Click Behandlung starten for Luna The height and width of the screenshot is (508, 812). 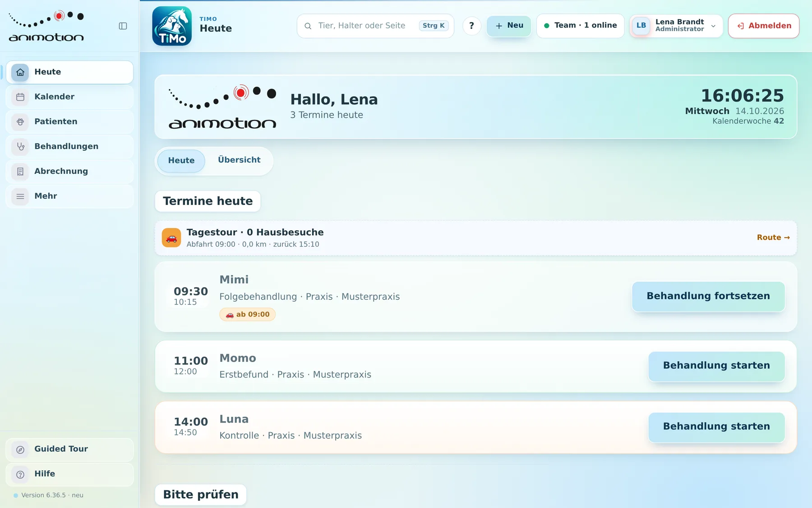[716, 427]
